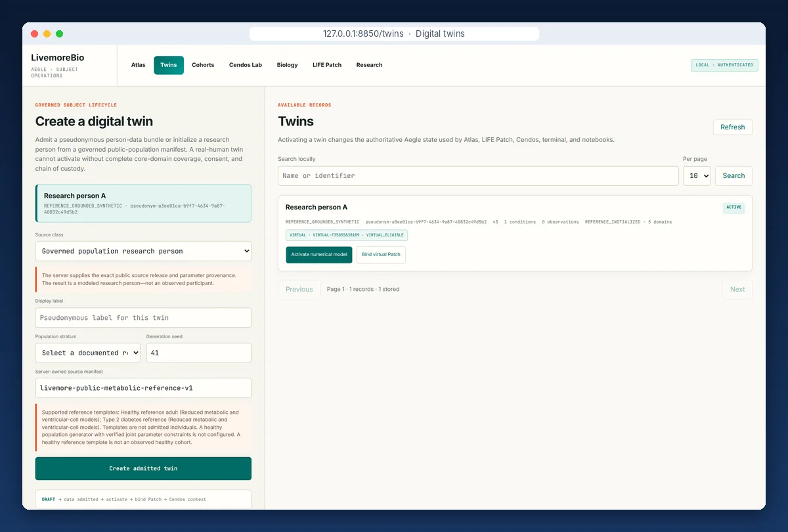Click Create admitted twin button
Image resolution: width=788 pixels, height=532 pixels.
point(143,469)
